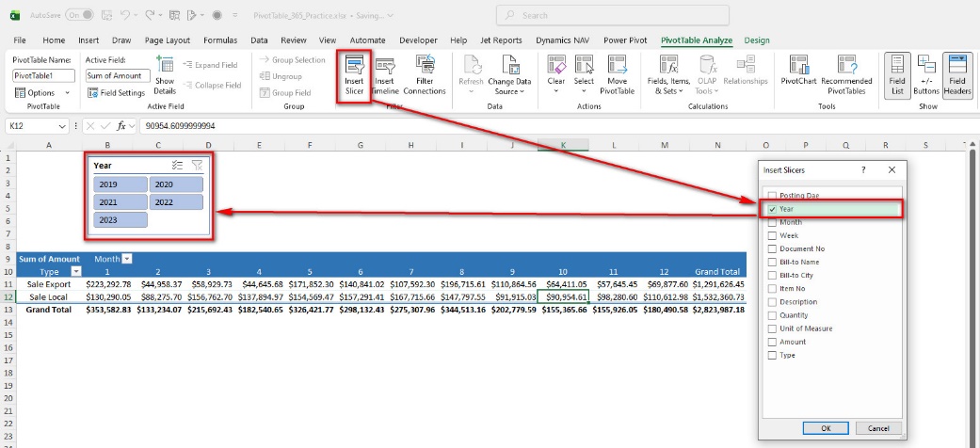The height and width of the screenshot is (448, 980).
Task: Switch to the Insert tab
Action: (88, 40)
